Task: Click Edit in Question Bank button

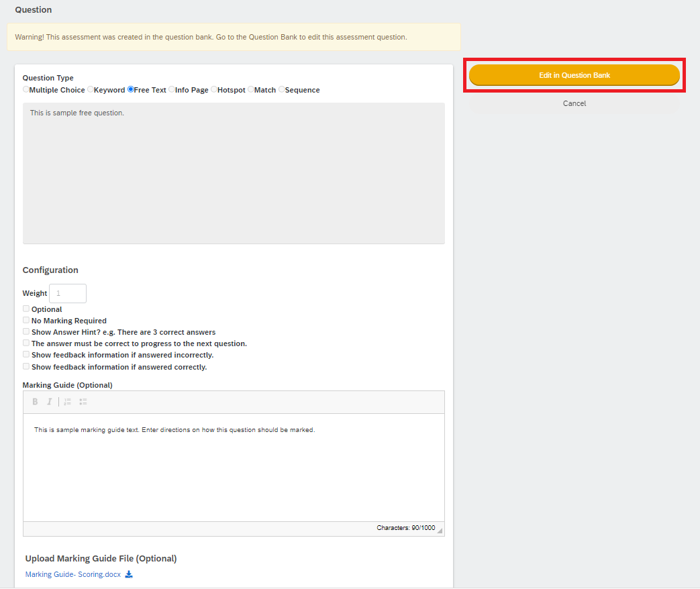Action: coord(574,75)
